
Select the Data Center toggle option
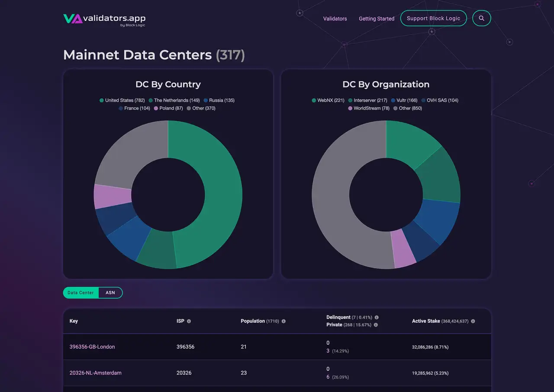(x=81, y=292)
